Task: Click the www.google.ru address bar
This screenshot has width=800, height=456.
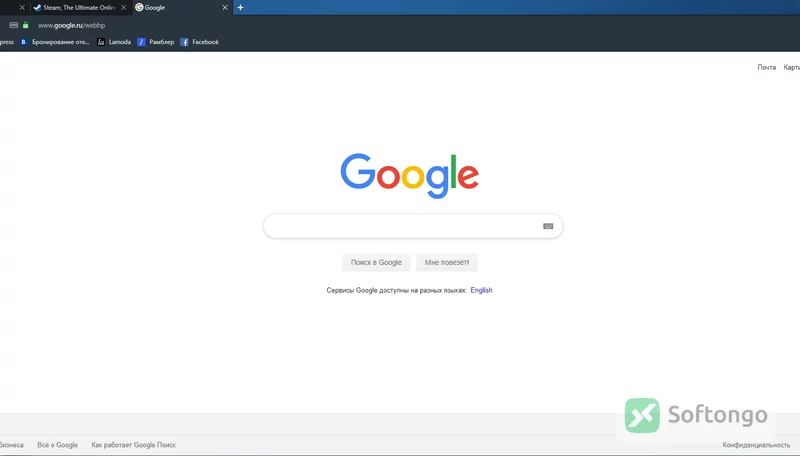Action: [x=71, y=25]
